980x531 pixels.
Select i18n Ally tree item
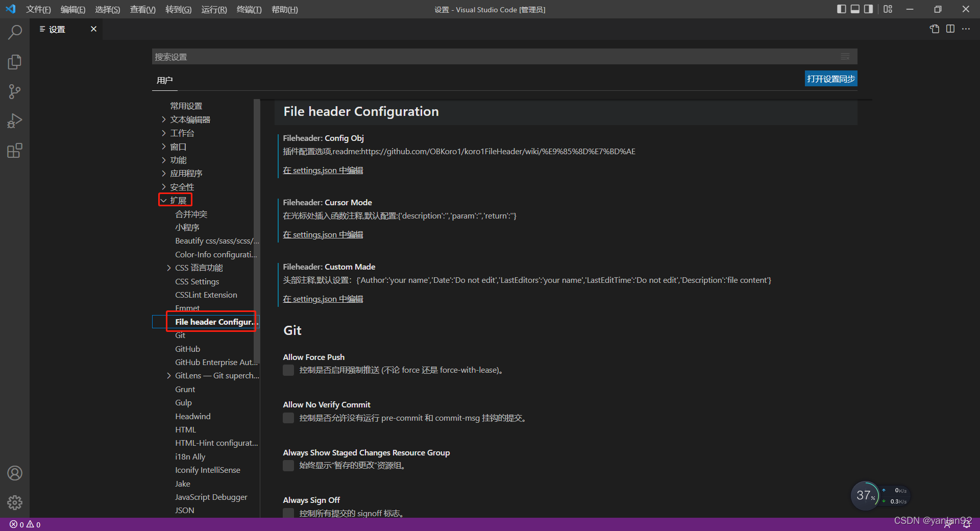coord(190,457)
